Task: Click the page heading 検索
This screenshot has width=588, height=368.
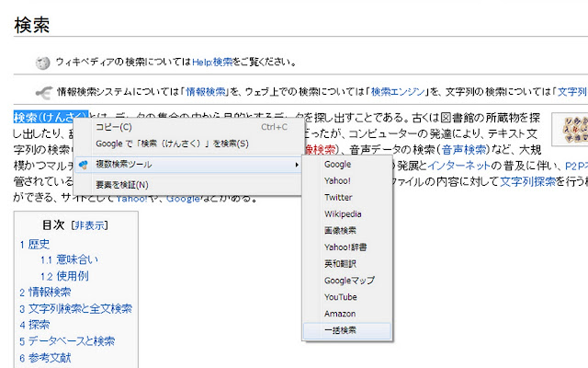Action: pos(32,25)
